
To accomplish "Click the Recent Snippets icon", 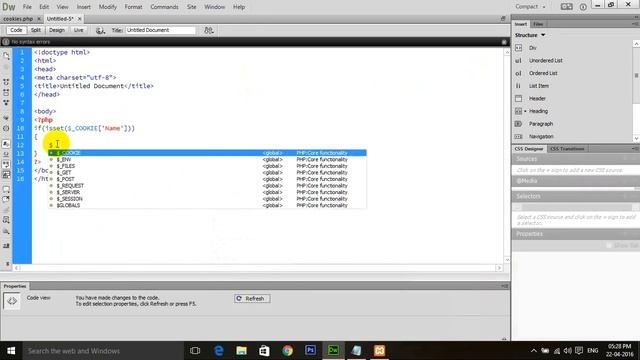I will (6, 220).
